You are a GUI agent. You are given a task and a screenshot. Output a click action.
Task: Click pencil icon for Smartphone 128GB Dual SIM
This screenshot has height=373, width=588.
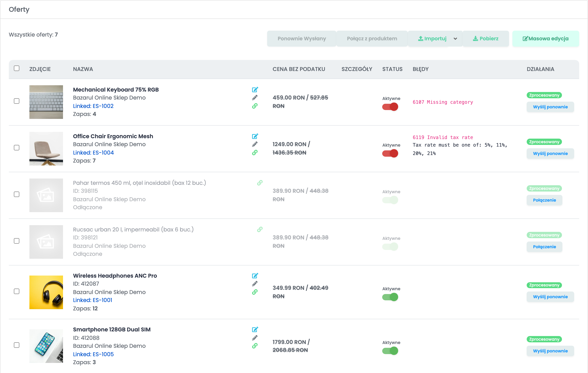coord(255,338)
